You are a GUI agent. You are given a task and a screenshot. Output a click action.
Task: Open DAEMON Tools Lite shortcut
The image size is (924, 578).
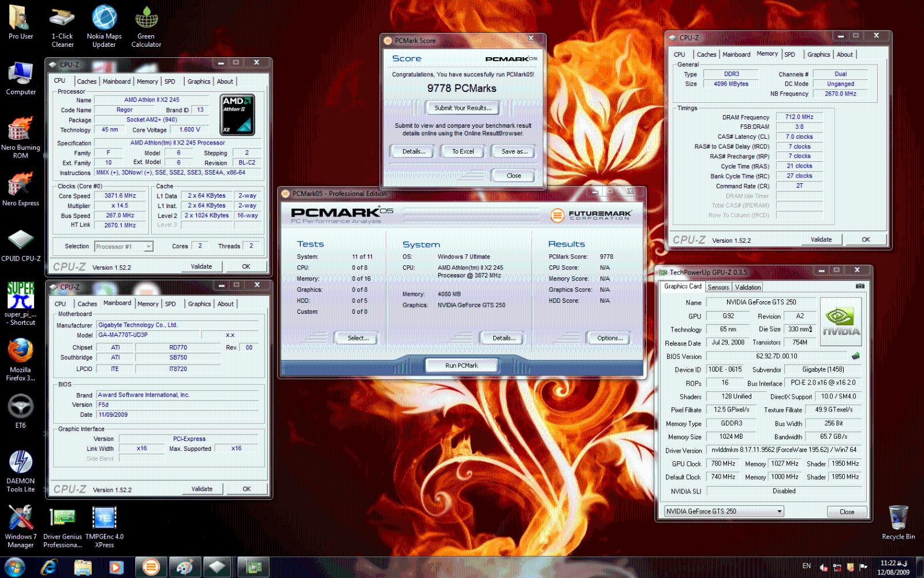pos(21,471)
